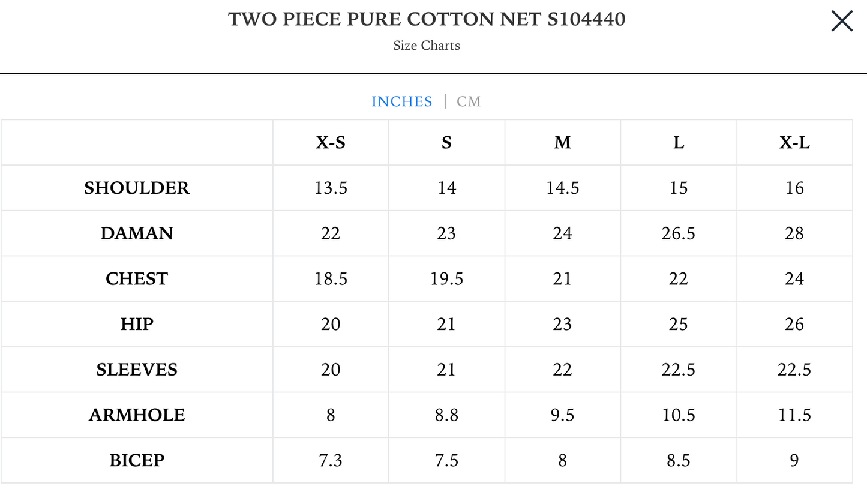Switch measurements to INCHES
The height and width of the screenshot is (504, 867).
402,101
